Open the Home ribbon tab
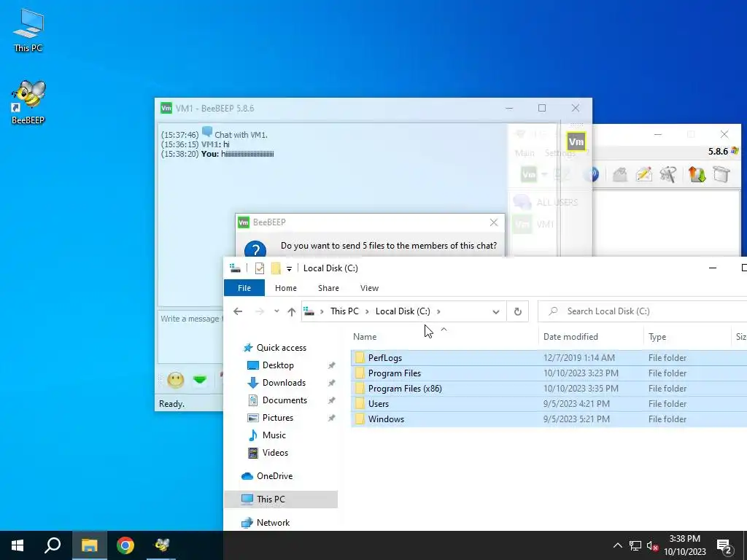 tap(286, 288)
